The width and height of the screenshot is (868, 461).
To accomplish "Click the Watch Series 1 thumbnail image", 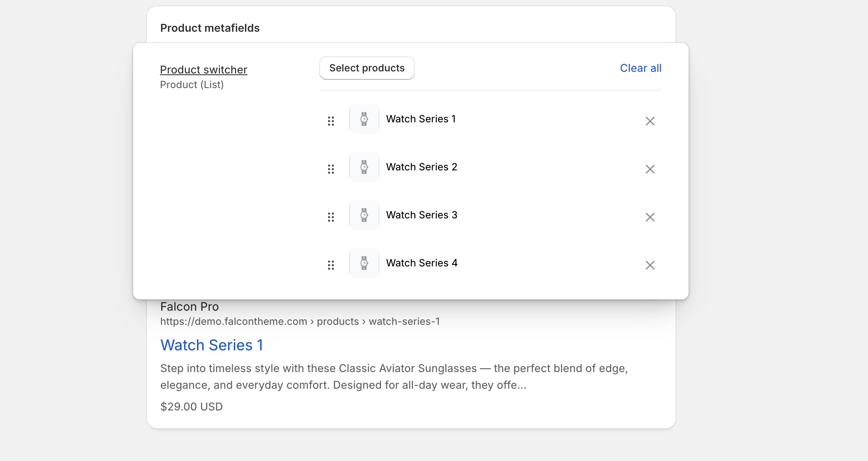I will click(x=364, y=119).
